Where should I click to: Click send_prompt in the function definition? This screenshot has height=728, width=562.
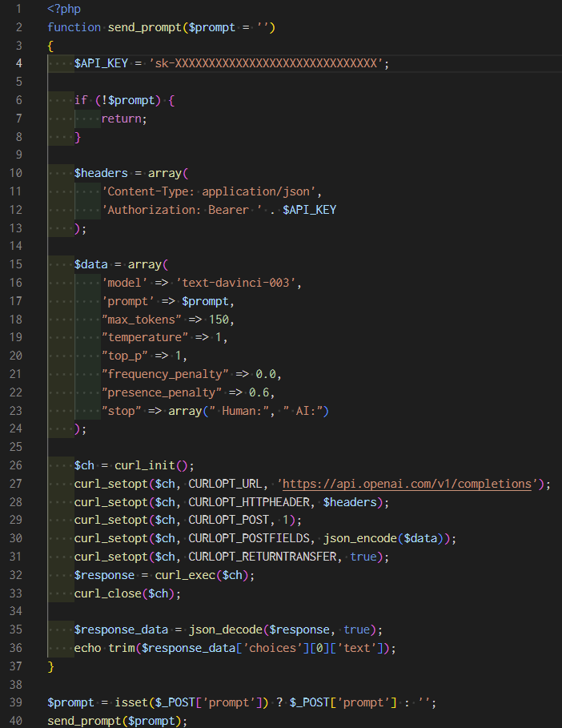pyautogui.click(x=144, y=27)
